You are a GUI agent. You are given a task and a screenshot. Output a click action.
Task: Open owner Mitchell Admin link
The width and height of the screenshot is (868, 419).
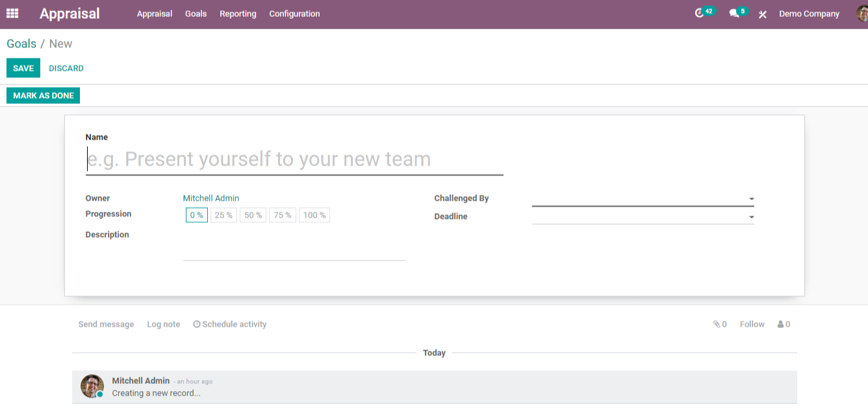click(x=211, y=198)
